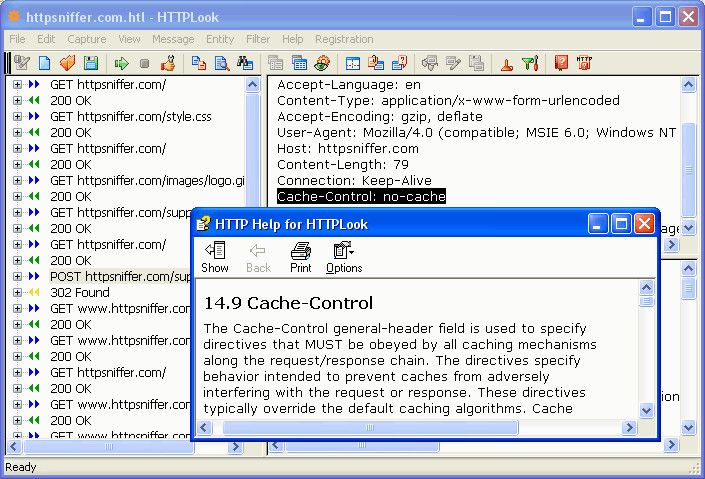705x479 pixels.
Task: Click the highlighted Cache-Control: no-cache line
Action: [x=361, y=196]
